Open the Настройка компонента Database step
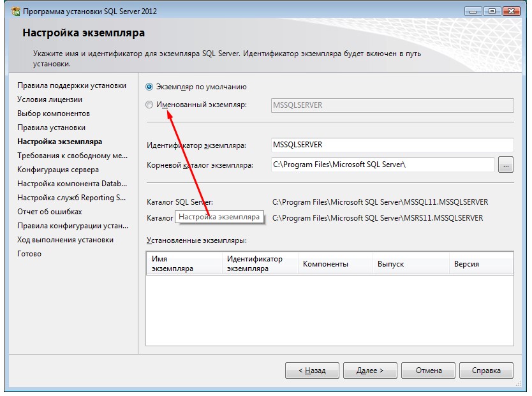The image size is (532, 396). tap(72, 184)
